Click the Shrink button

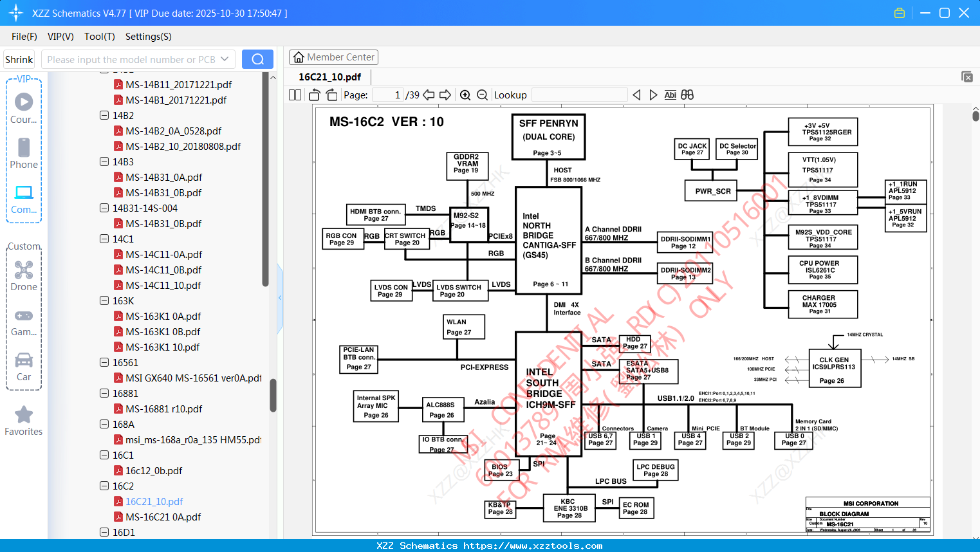[19, 59]
